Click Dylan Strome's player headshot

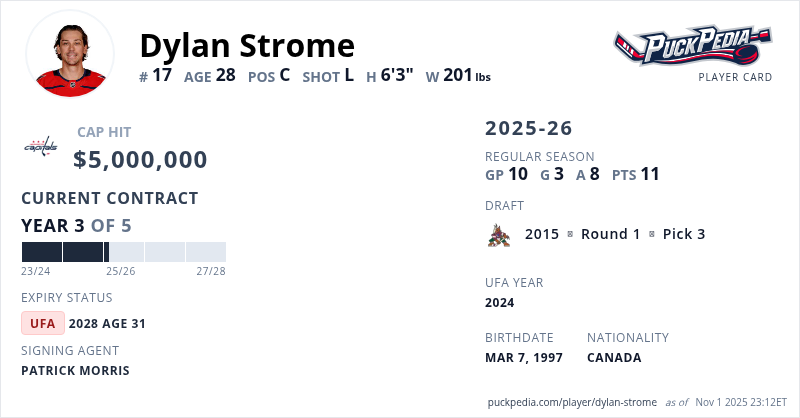(70, 55)
